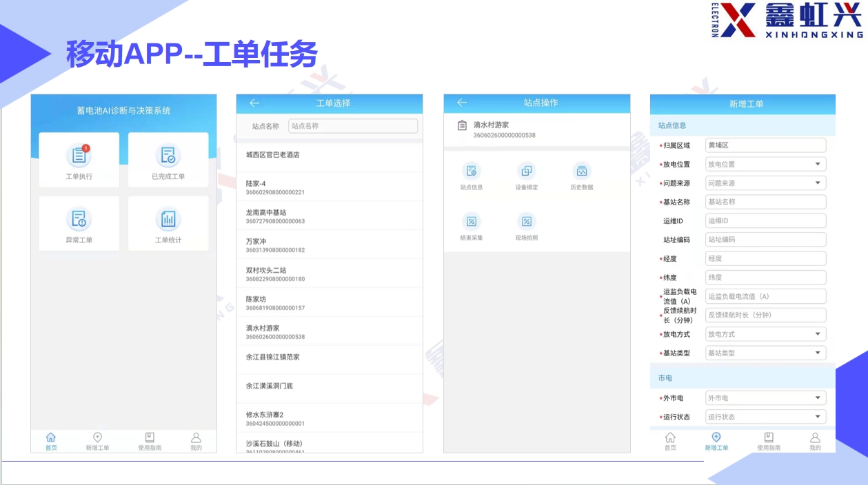Choose the 陈家坊 station row

[330, 302]
